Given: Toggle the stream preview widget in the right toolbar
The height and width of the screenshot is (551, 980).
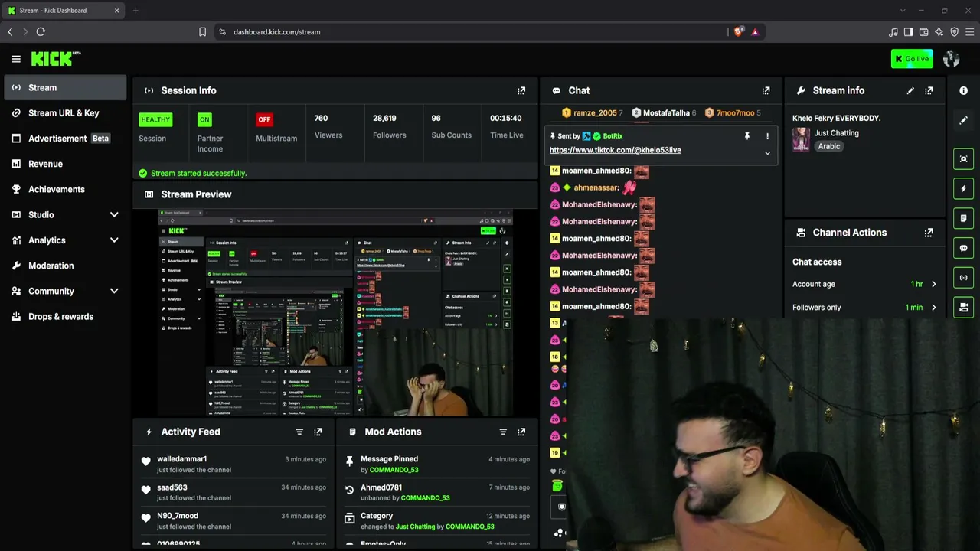Looking at the screenshot, I should pos(964,159).
